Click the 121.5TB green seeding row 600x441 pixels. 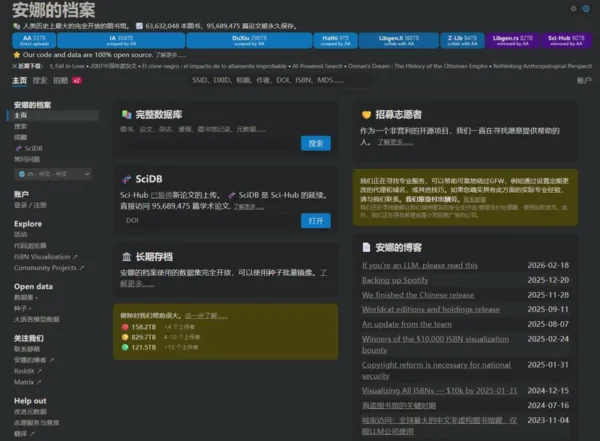pos(159,348)
